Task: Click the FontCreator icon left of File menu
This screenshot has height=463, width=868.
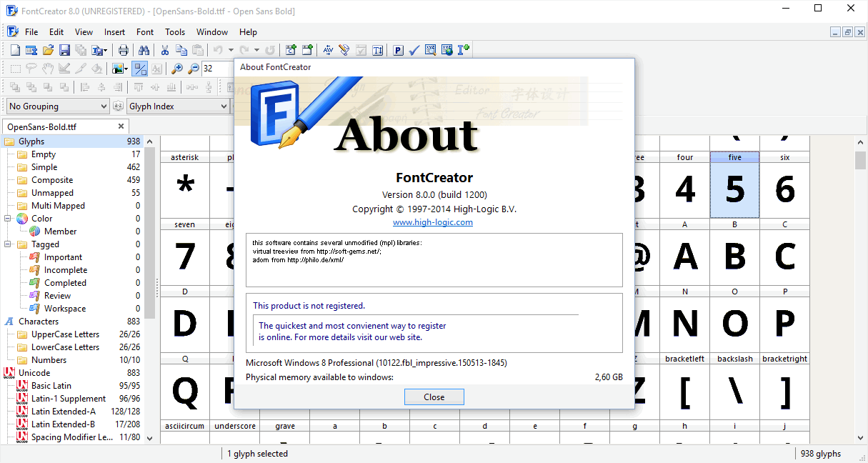Action: coord(12,31)
